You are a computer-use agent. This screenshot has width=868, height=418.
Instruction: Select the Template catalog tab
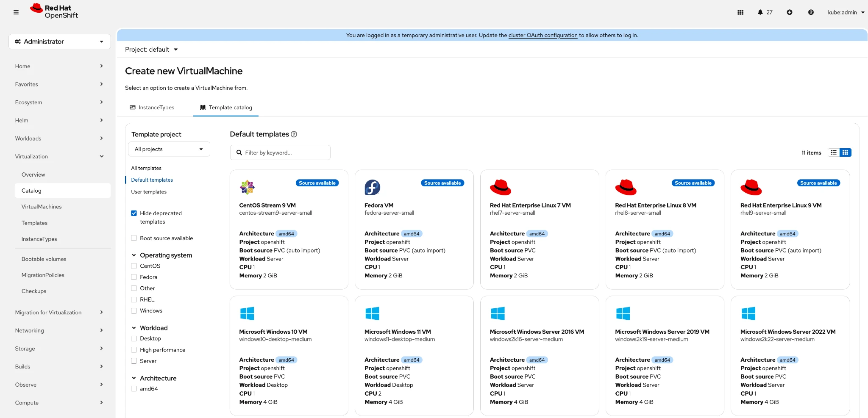tap(226, 108)
